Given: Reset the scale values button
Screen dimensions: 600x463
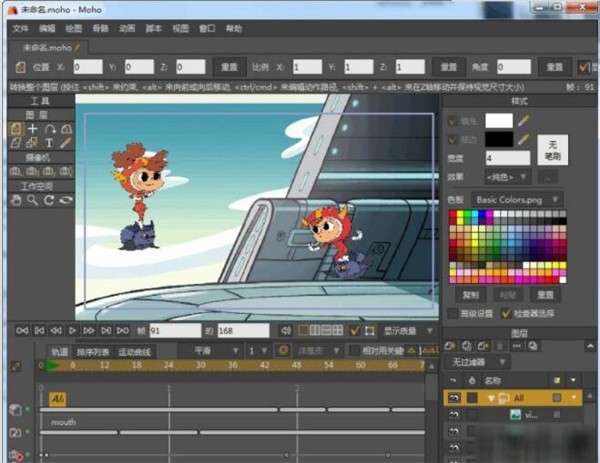Looking at the screenshot, I should click(x=448, y=67).
